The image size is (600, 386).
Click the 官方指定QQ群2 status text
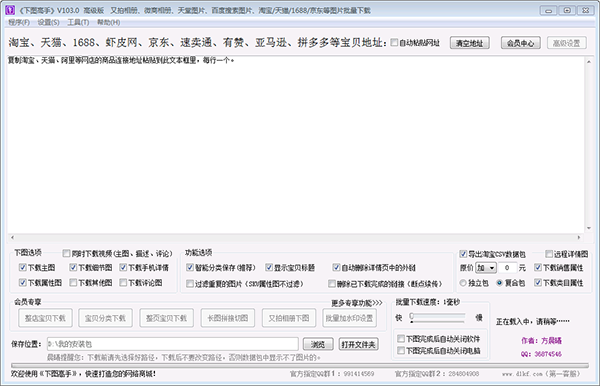tap(437, 374)
